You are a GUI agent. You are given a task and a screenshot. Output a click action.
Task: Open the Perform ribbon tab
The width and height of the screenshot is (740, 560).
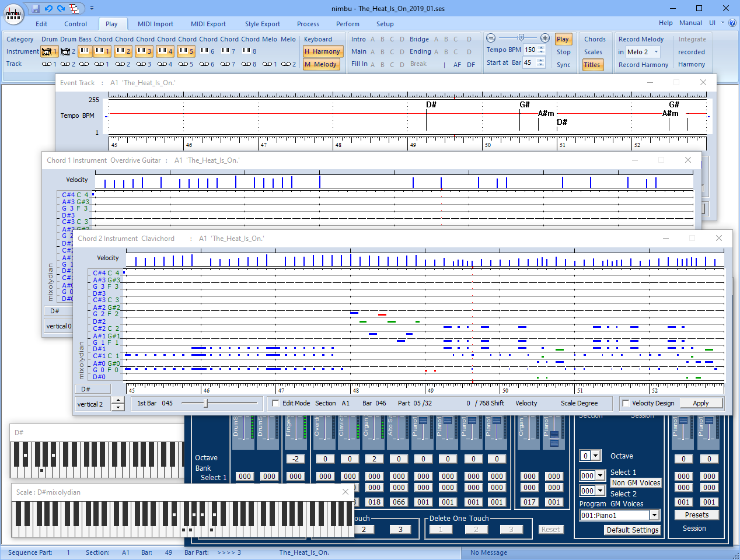point(348,24)
